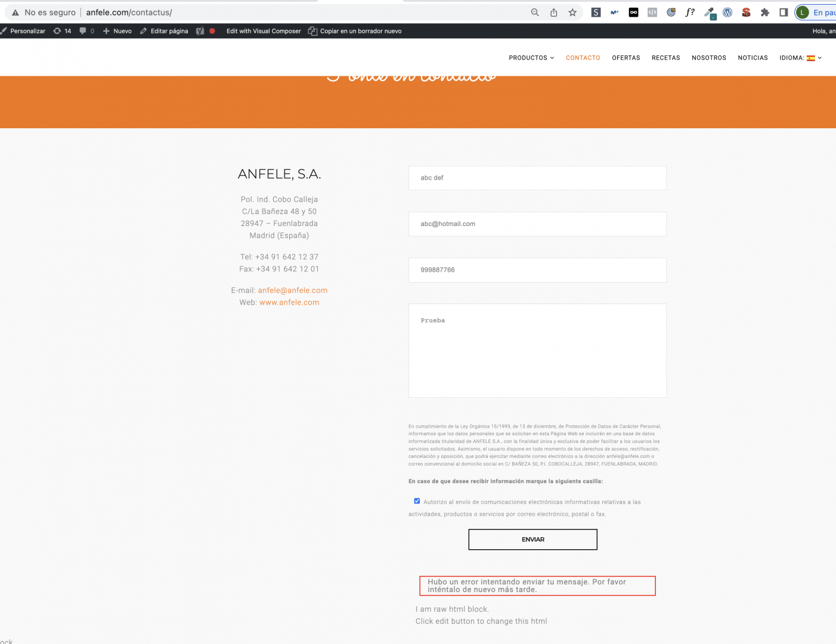Go to the CONTACTO menu item
This screenshot has height=644, width=836.
(x=583, y=58)
